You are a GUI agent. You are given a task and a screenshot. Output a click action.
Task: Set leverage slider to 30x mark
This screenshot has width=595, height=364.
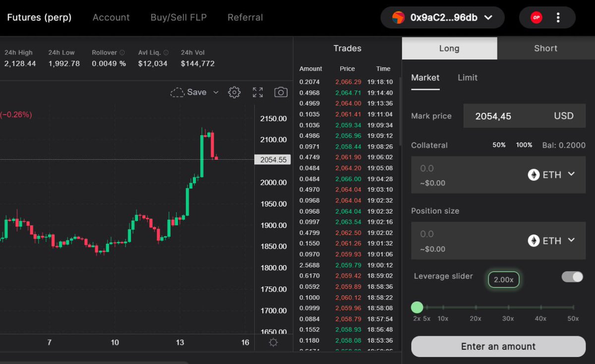(x=508, y=308)
